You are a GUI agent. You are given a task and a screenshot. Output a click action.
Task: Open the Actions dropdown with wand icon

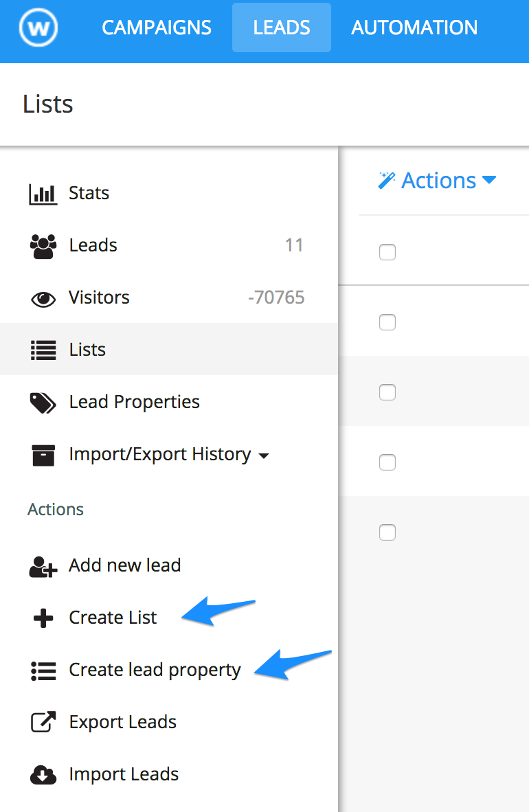[x=437, y=181]
